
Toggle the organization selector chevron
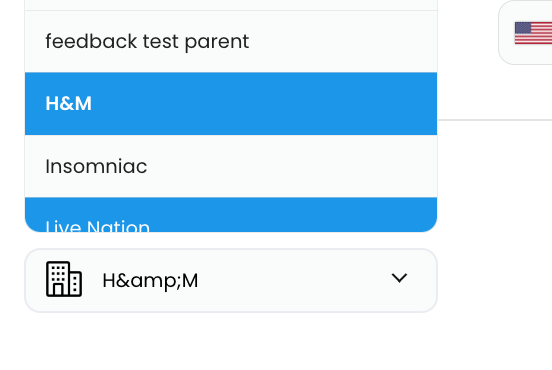pyautogui.click(x=399, y=278)
